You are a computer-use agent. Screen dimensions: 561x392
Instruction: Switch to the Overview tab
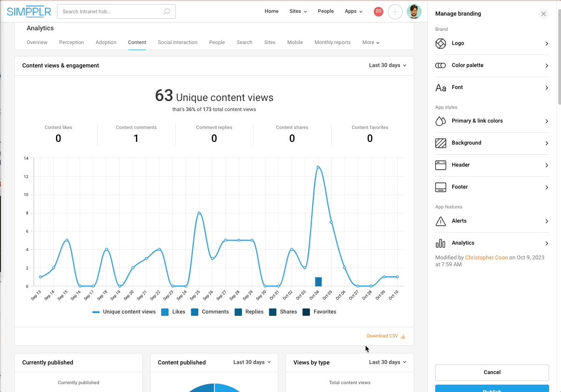[37, 42]
